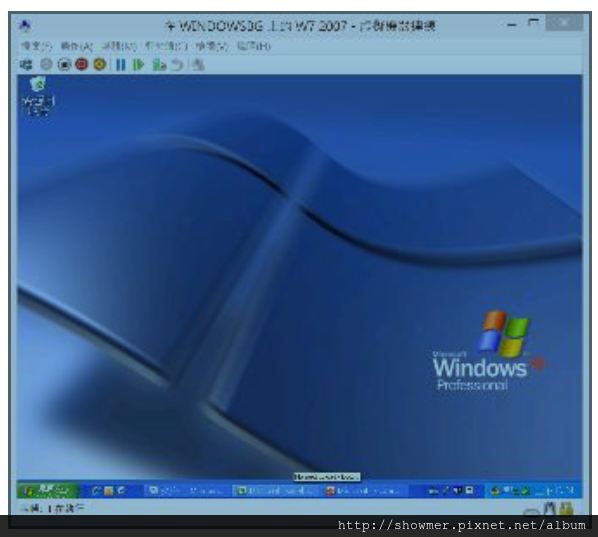This screenshot has height=537, width=598.
Task: Click the green Checkpoint snapshot icon
Action: [159, 65]
